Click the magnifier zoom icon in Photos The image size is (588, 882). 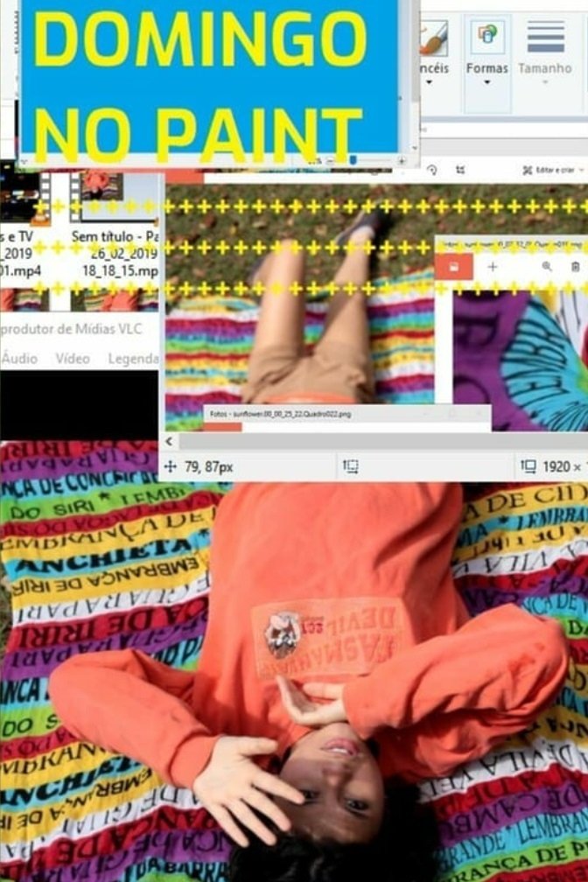coord(547,266)
